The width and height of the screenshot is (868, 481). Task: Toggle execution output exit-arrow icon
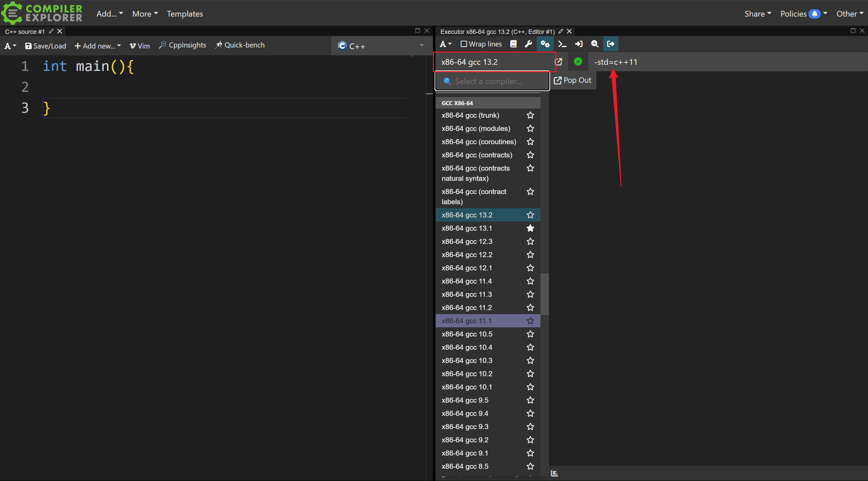[x=611, y=44]
